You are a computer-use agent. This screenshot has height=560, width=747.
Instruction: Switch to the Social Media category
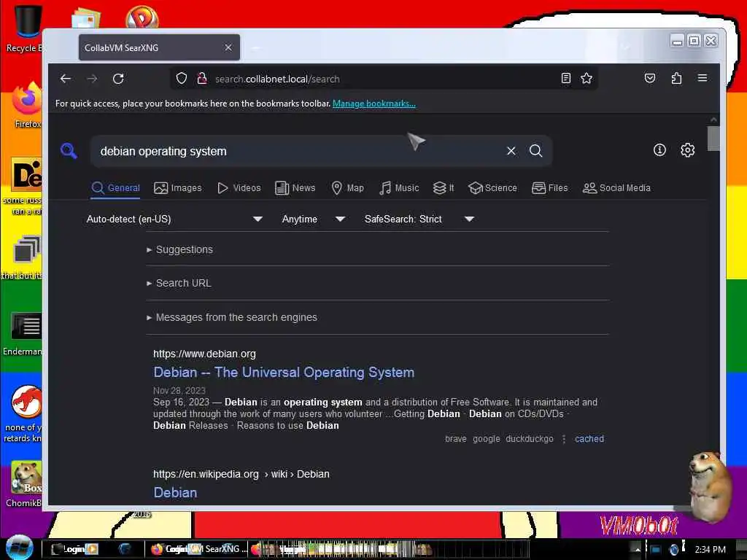point(616,187)
